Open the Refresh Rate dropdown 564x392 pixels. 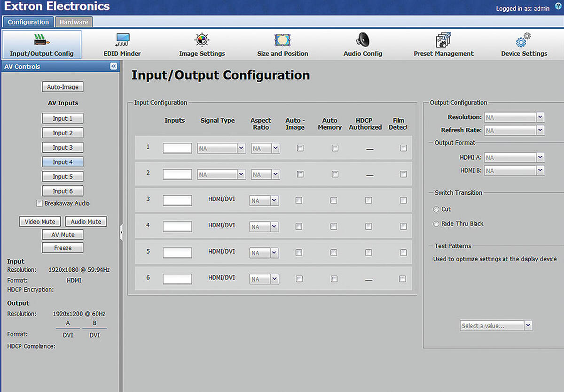(x=514, y=131)
